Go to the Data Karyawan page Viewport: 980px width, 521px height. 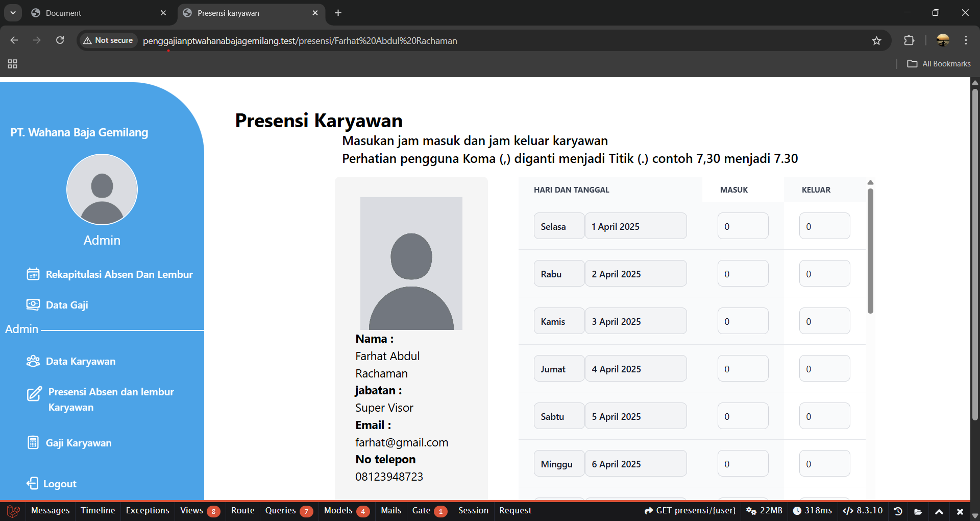[81, 361]
